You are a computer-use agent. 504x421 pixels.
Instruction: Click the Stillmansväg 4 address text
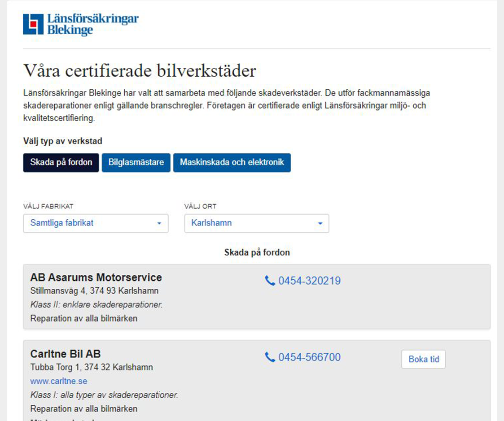point(94,291)
